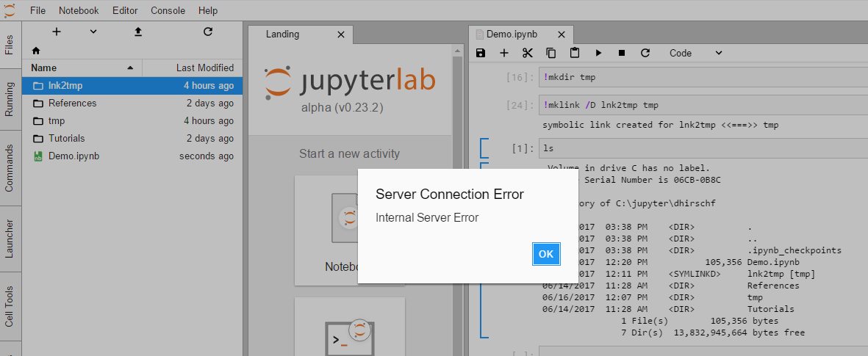The image size is (868, 356).
Task: Click the jupyterlab logo on the Landing page
Action: (350, 81)
